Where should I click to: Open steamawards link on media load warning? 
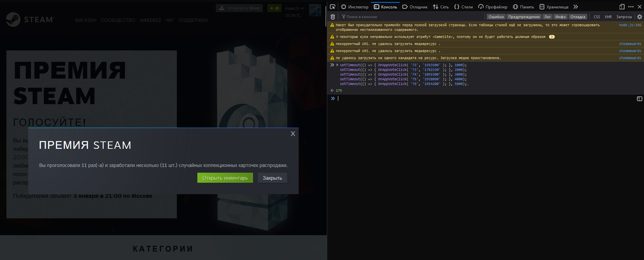[630, 58]
